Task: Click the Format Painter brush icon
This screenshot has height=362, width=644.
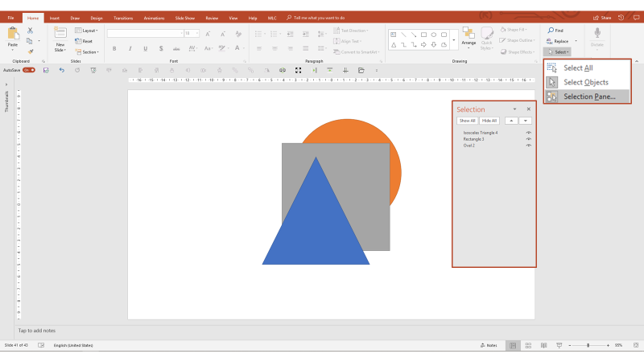Action: (30, 51)
